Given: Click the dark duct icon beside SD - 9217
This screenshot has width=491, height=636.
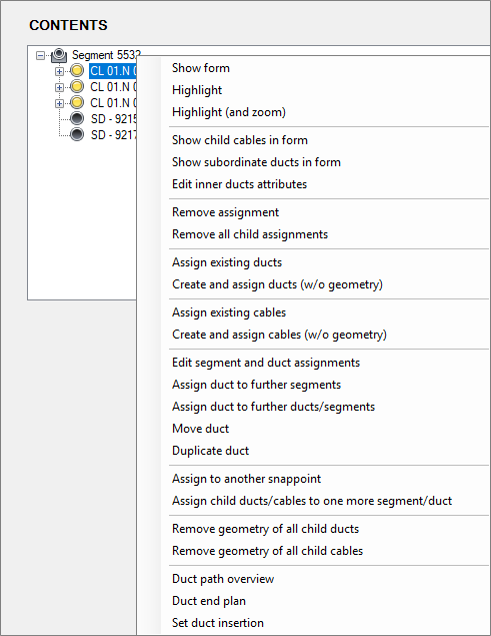Looking at the screenshot, I should (77, 134).
